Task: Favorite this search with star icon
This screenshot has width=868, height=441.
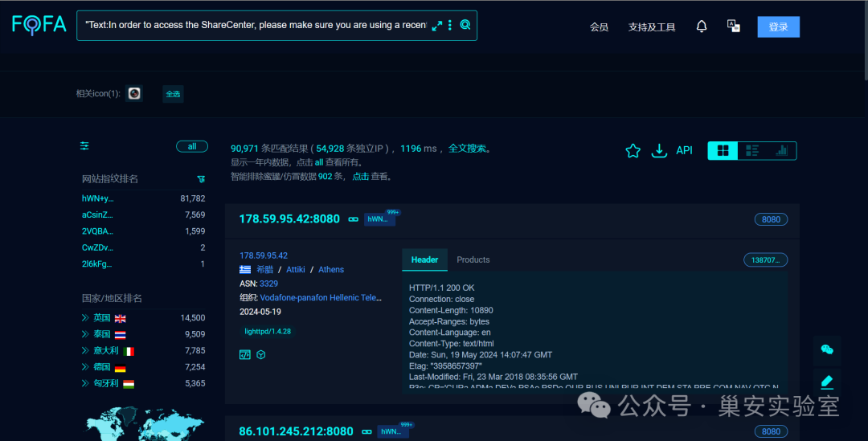Action: click(633, 150)
